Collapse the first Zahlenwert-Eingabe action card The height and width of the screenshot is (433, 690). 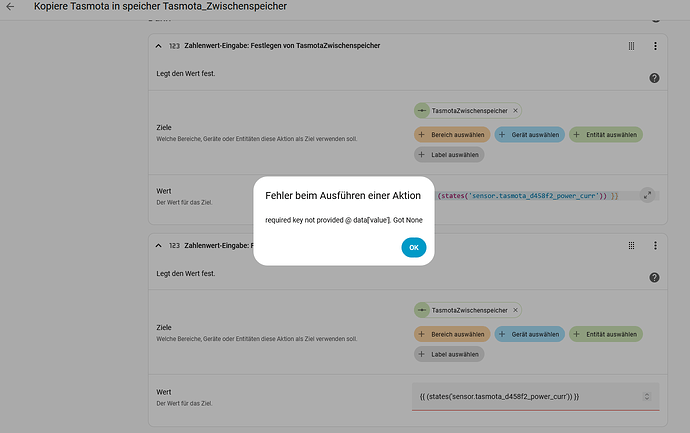coord(158,46)
